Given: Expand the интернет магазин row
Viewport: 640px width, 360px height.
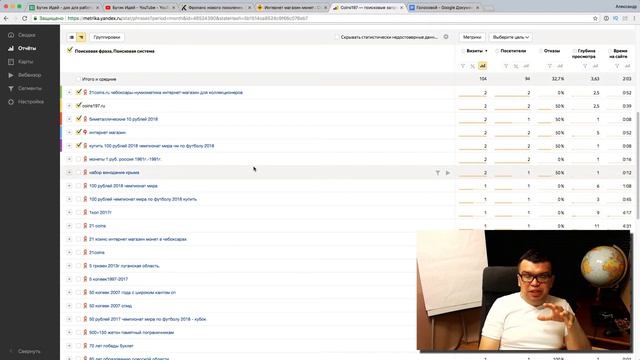Looking at the screenshot, I should click(69, 132).
